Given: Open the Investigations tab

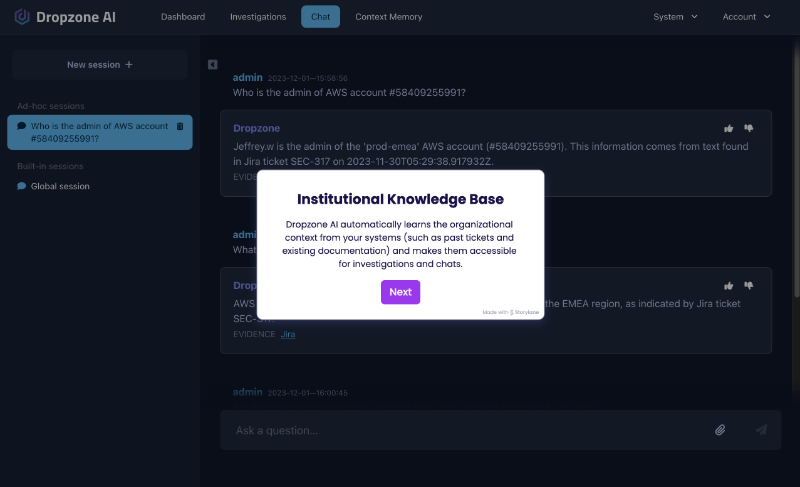Looking at the screenshot, I should point(258,17).
